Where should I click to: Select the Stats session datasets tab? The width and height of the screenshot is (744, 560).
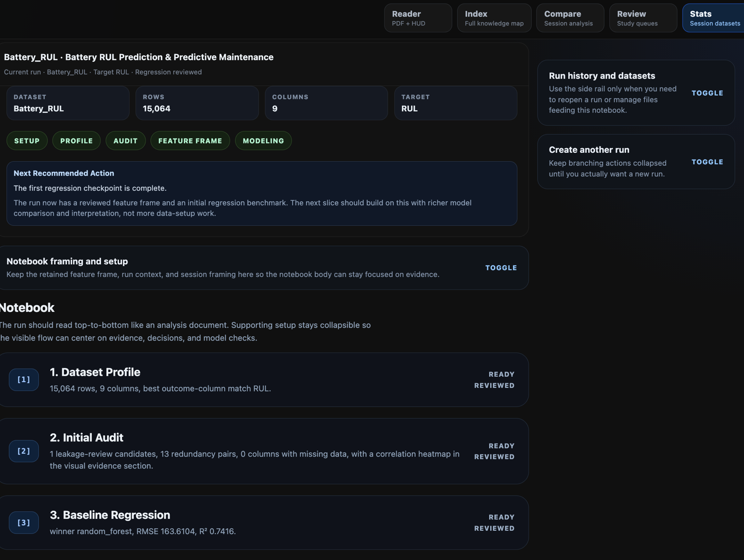tap(714, 18)
